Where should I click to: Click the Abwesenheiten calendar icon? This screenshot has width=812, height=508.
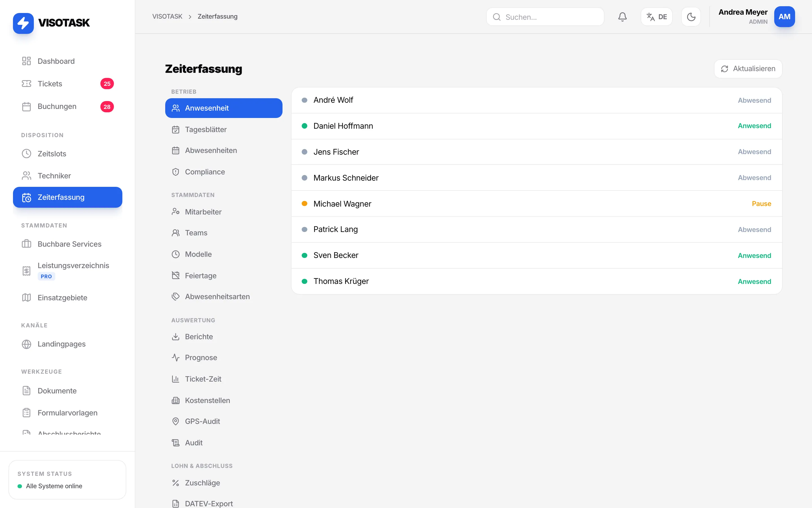tap(175, 150)
